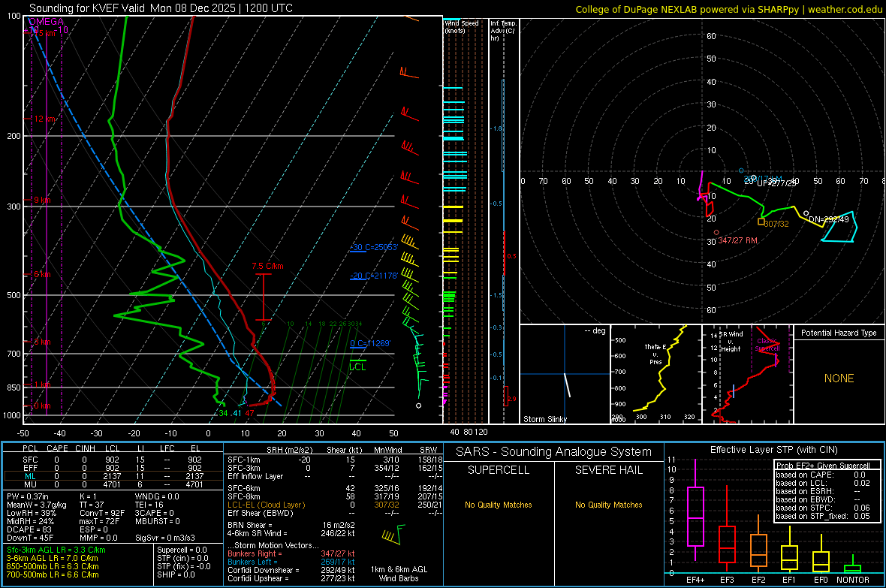Click the Sfc-3km AGL LR = 3.3 C/km line

56,550
